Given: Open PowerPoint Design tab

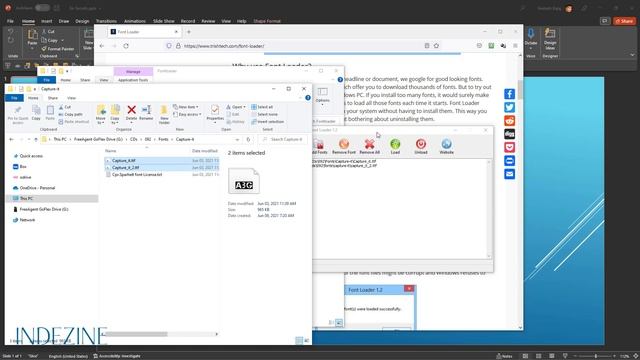Looking at the screenshot, I should 82,21.
